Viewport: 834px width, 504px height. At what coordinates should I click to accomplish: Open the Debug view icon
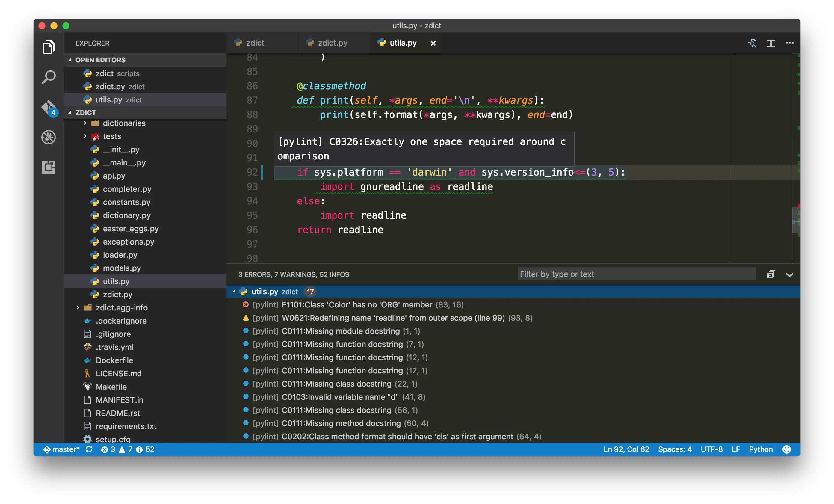pyautogui.click(x=49, y=137)
